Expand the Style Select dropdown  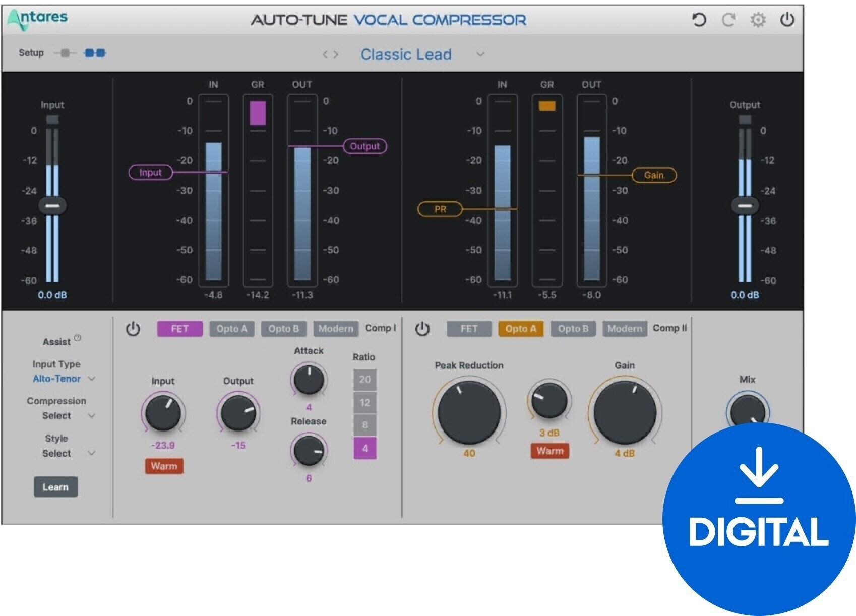coord(91,453)
